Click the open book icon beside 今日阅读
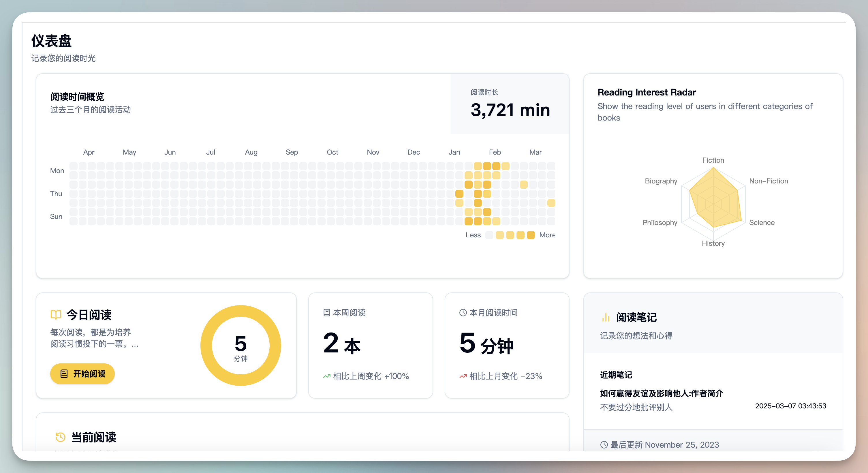Image resolution: width=868 pixels, height=473 pixels. [x=56, y=315]
